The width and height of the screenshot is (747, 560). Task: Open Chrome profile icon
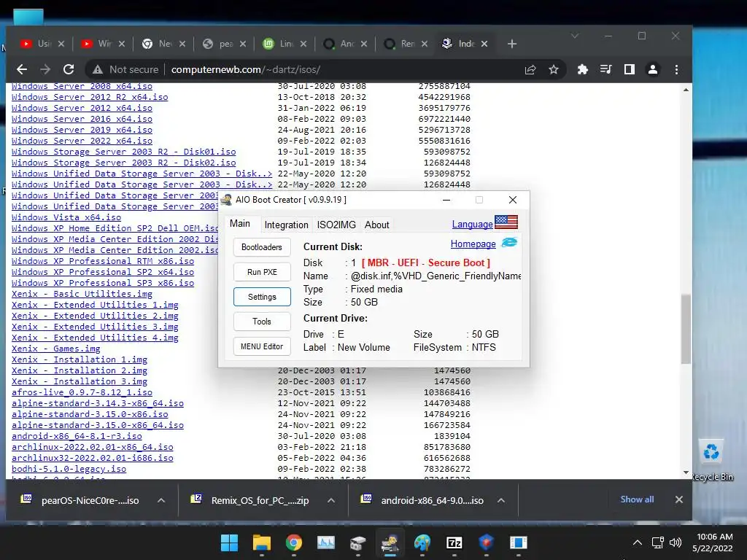tap(653, 69)
